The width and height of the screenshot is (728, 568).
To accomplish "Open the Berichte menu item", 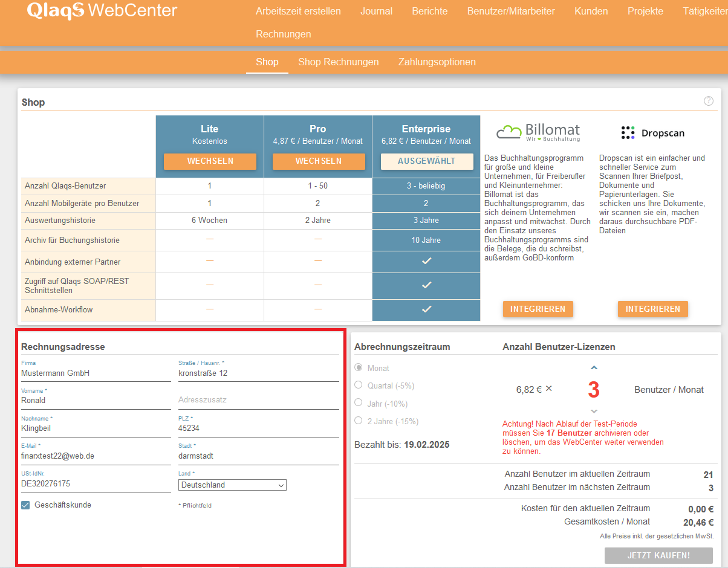I will click(429, 11).
